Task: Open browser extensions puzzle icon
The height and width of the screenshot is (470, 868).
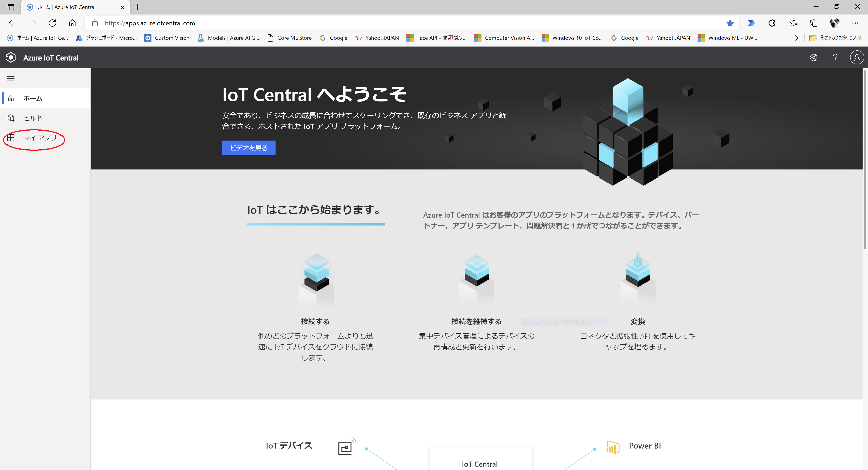Action: [772, 23]
